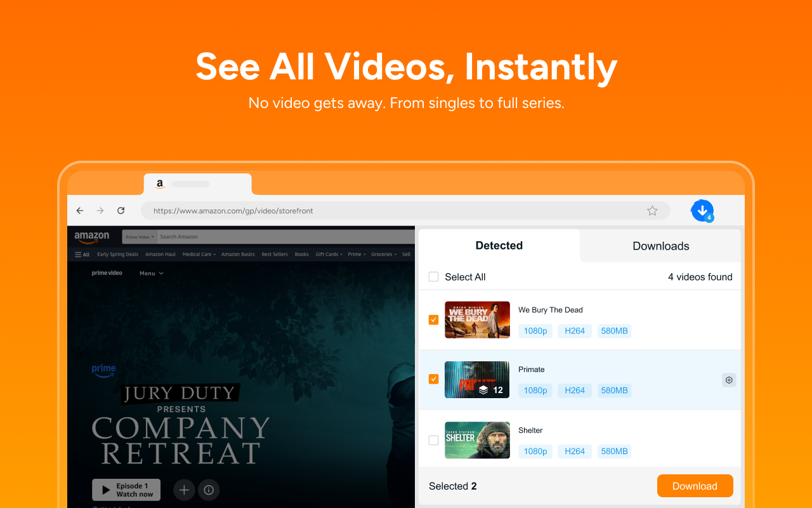The image size is (812, 508).
Task: Click the browser back arrow
Action: pos(80,211)
